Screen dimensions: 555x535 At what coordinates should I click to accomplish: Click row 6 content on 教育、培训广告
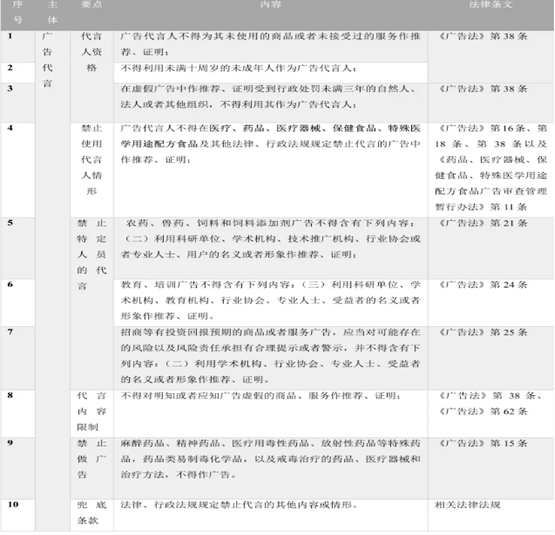point(270,300)
